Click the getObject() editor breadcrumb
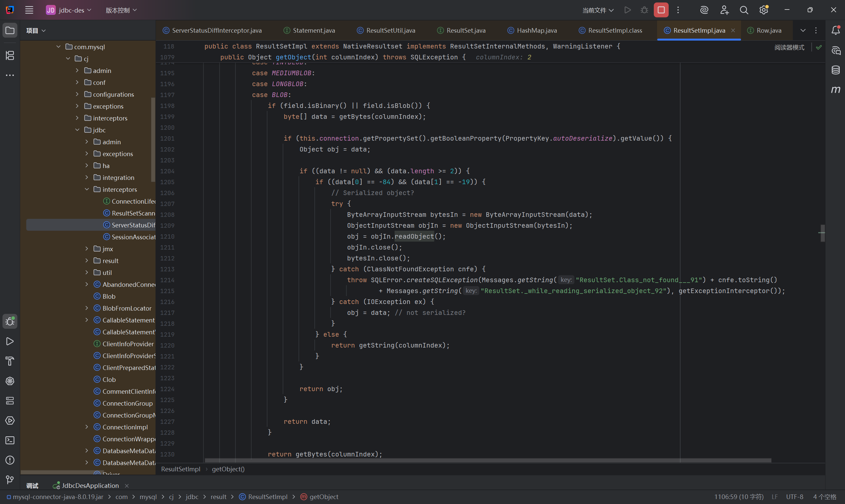This screenshot has height=504, width=845. [228, 469]
